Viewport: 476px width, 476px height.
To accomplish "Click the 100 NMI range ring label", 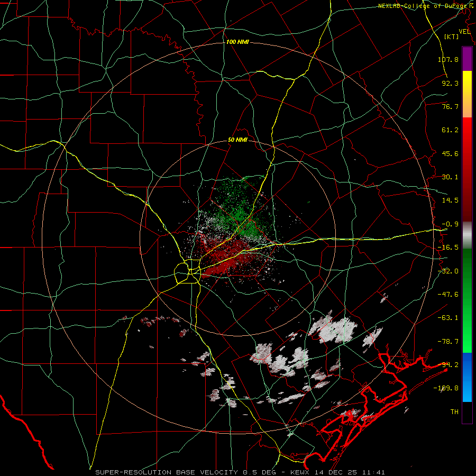I will [x=237, y=42].
